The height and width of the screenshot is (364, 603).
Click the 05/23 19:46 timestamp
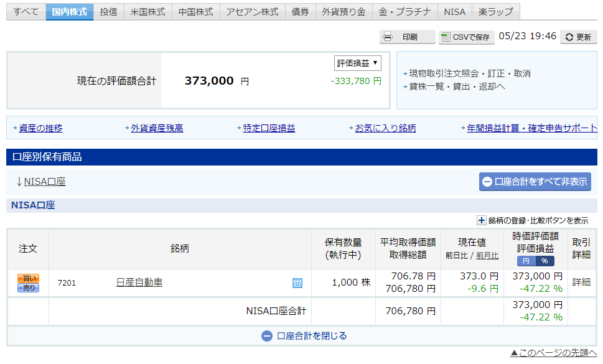[x=527, y=36]
